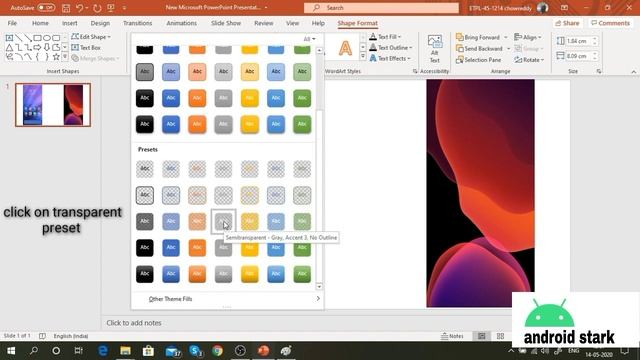The height and width of the screenshot is (360, 640).
Task: Toggle the AutoSave switch
Action: coord(46,8)
